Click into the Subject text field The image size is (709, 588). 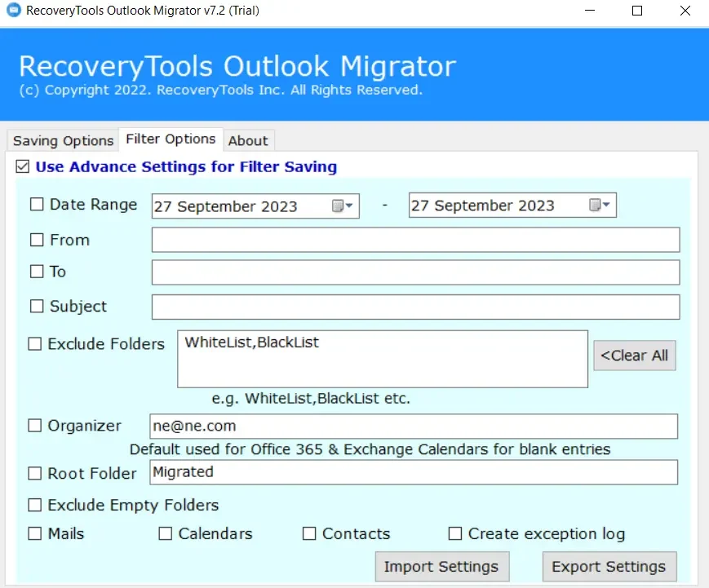[x=414, y=307]
